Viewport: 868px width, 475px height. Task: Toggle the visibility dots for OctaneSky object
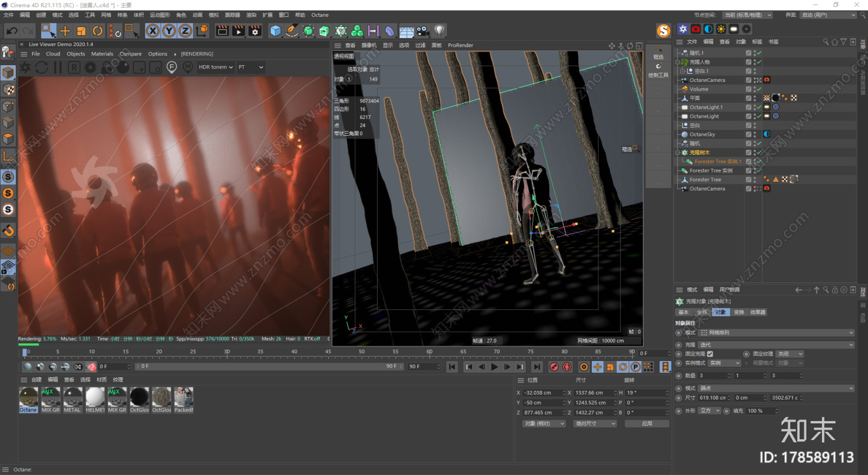755,134
